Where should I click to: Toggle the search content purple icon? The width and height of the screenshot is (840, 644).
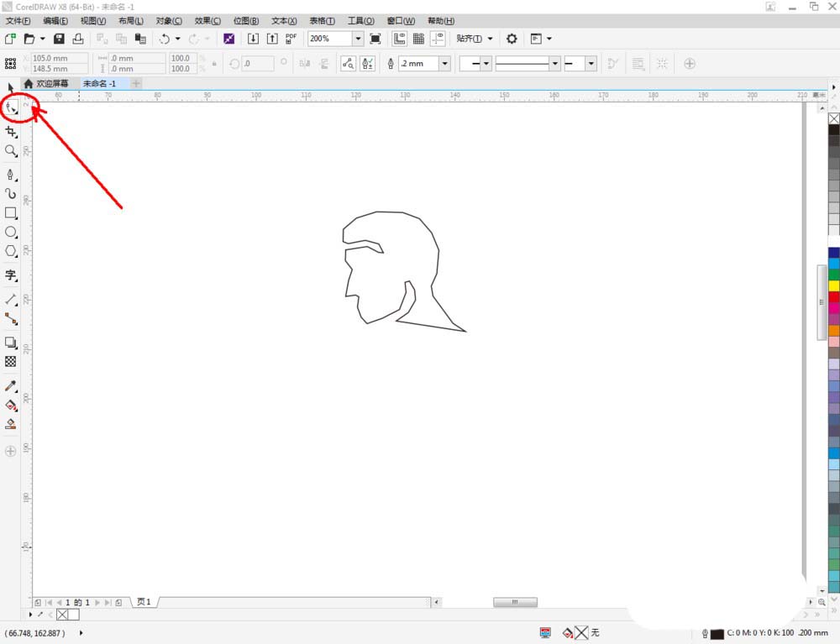(x=228, y=39)
